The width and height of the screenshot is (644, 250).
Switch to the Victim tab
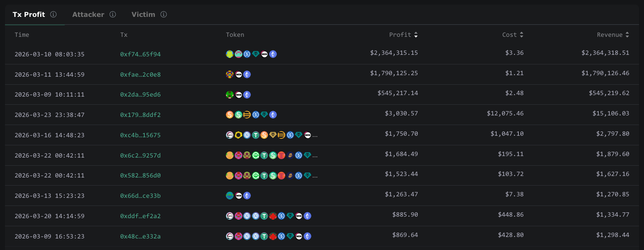(x=143, y=15)
